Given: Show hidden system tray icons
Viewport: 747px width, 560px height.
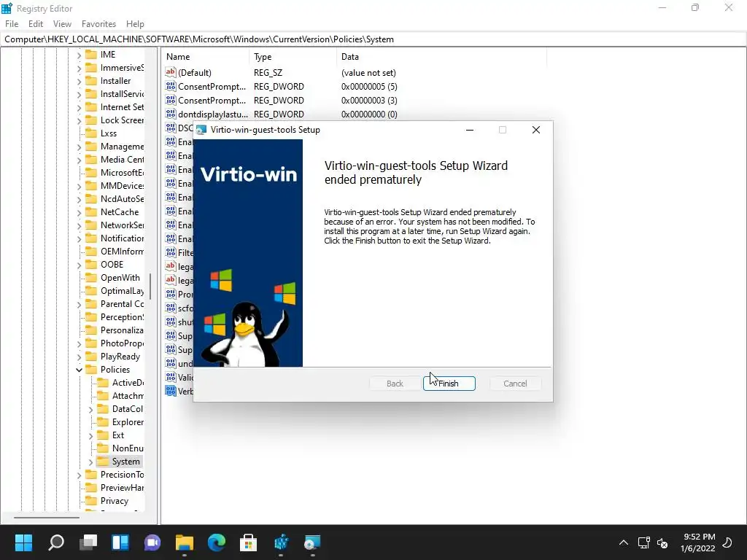Looking at the screenshot, I should (x=624, y=542).
